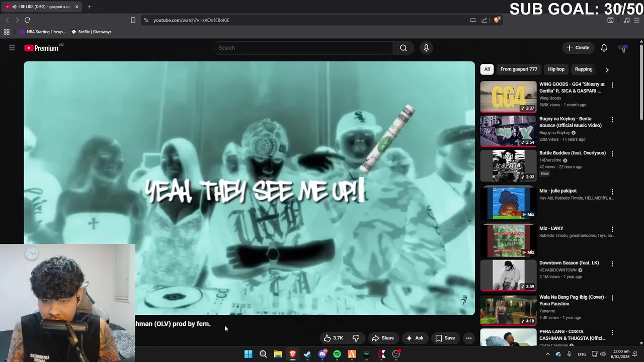The width and height of the screenshot is (644, 362).
Task: Open Mix - julie pakipot thumbnail
Action: click(x=508, y=203)
